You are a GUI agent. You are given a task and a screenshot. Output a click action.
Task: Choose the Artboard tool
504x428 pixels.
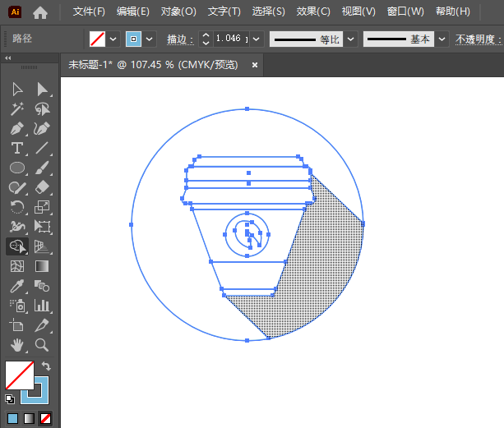pos(17,325)
